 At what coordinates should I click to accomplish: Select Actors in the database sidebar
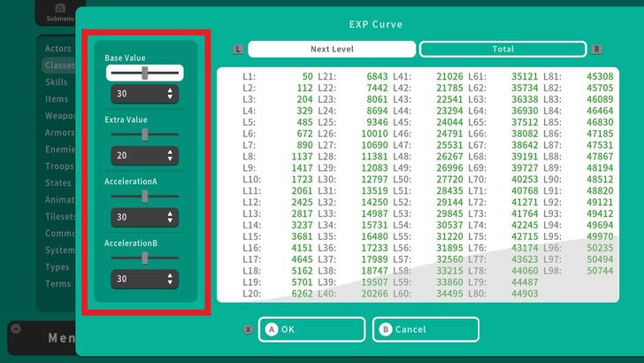pos(58,49)
